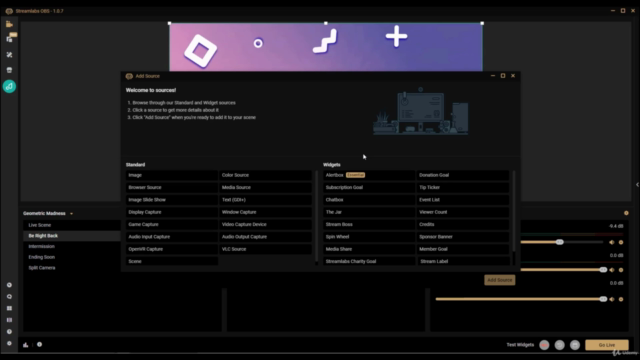
Task: Mute the -9.4 dB audio source
Action: (612, 242)
